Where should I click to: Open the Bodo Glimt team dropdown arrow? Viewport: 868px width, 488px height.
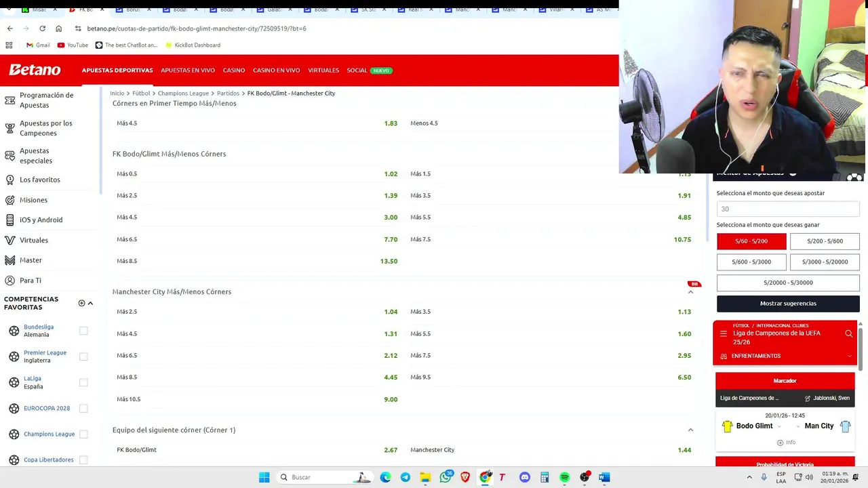(x=778, y=426)
